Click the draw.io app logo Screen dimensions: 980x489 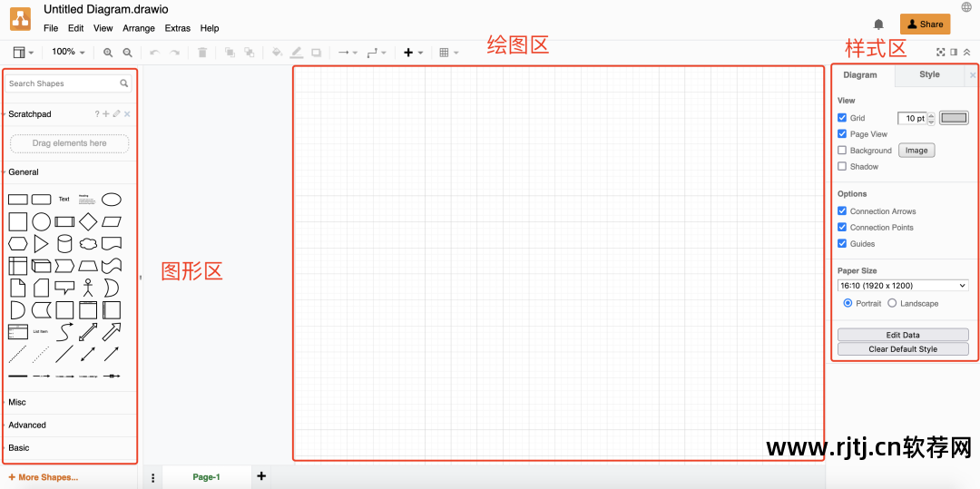[20, 19]
